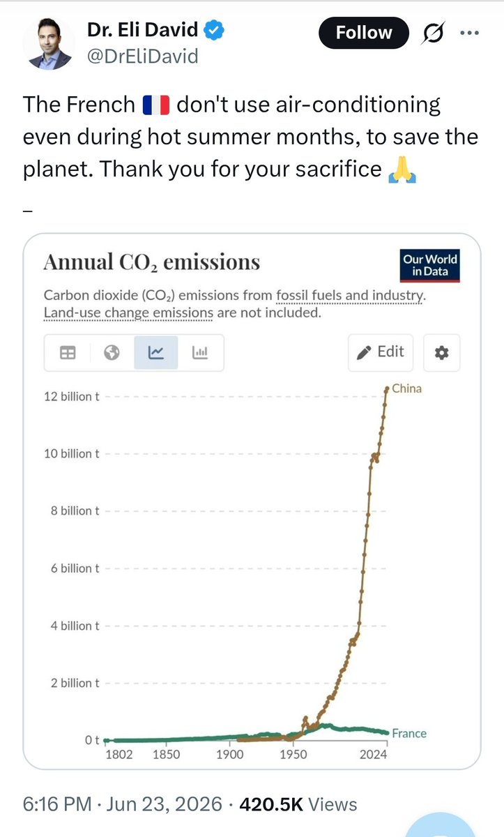
Task: Switch to the table view tab
Action: pos(68,353)
